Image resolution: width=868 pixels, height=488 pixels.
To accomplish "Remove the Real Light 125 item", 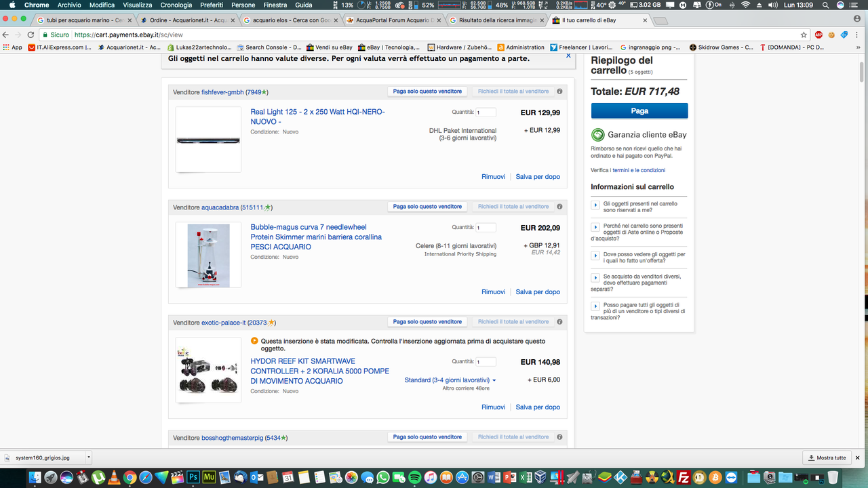I will (x=493, y=177).
